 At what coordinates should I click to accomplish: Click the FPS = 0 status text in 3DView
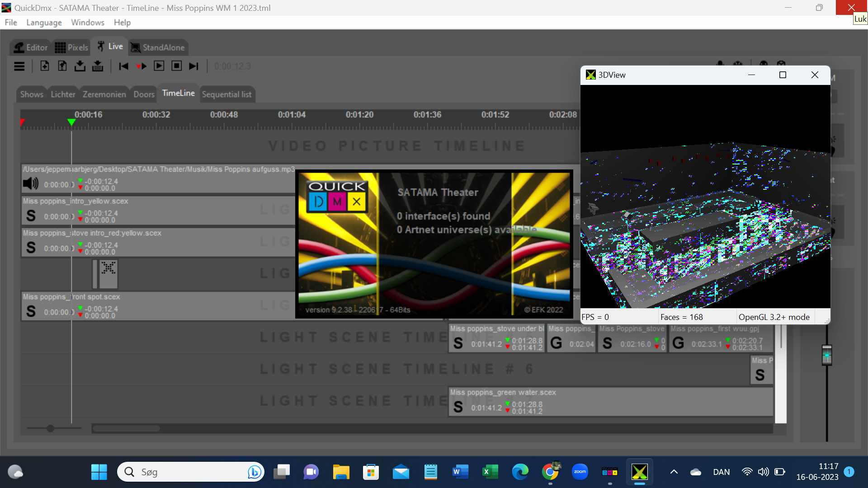click(595, 317)
